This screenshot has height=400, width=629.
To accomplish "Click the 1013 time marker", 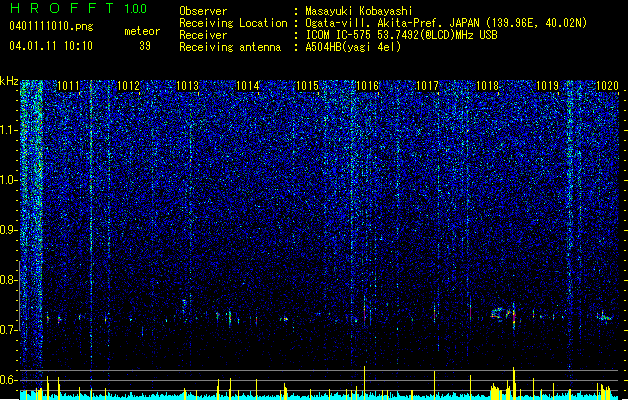I will coord(188,86).
